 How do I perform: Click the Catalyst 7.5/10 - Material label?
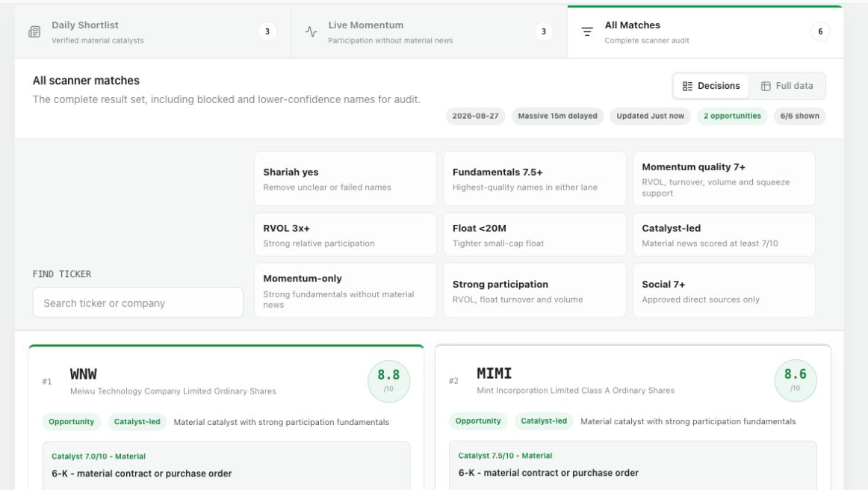(x=506, y=456)
